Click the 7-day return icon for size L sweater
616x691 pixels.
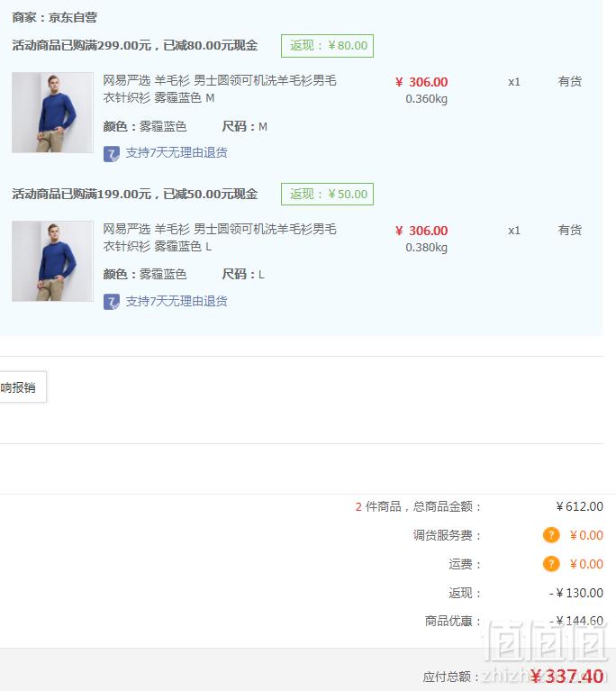pyautogui.click(x=112, y=302)
